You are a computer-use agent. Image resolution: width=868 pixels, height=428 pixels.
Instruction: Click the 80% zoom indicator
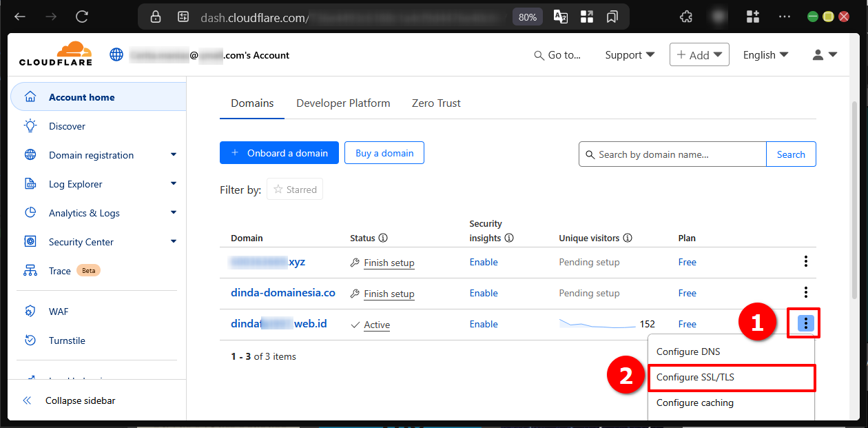[528, 17]
